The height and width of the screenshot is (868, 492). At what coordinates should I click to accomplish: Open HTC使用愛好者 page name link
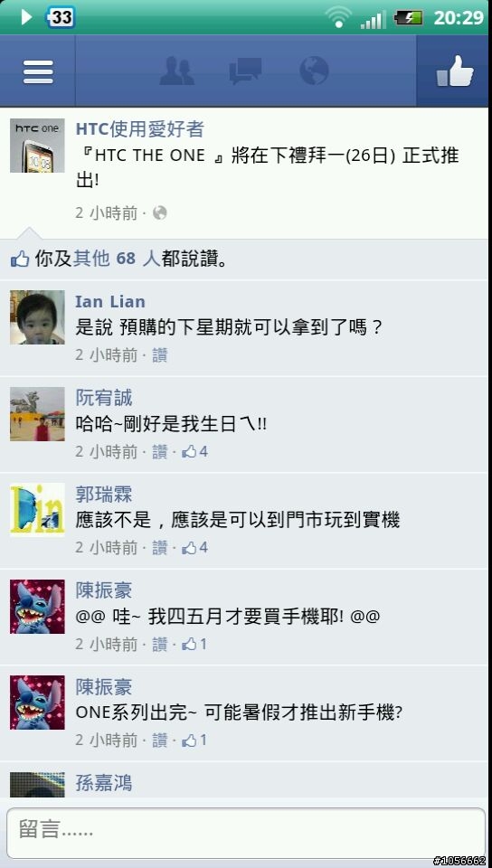point(140,129)
